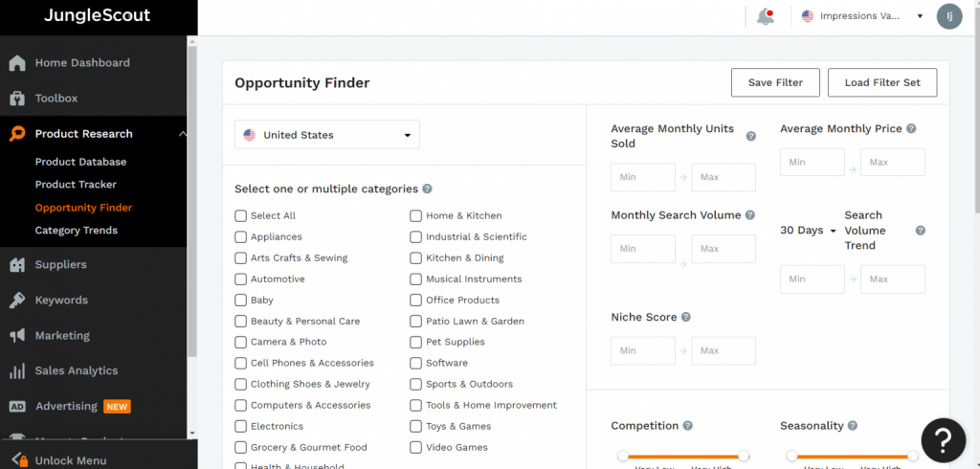Viewport: 980px width, 469px height.
Task: Open Category Trends page
Action: click(x=77, y=231)
